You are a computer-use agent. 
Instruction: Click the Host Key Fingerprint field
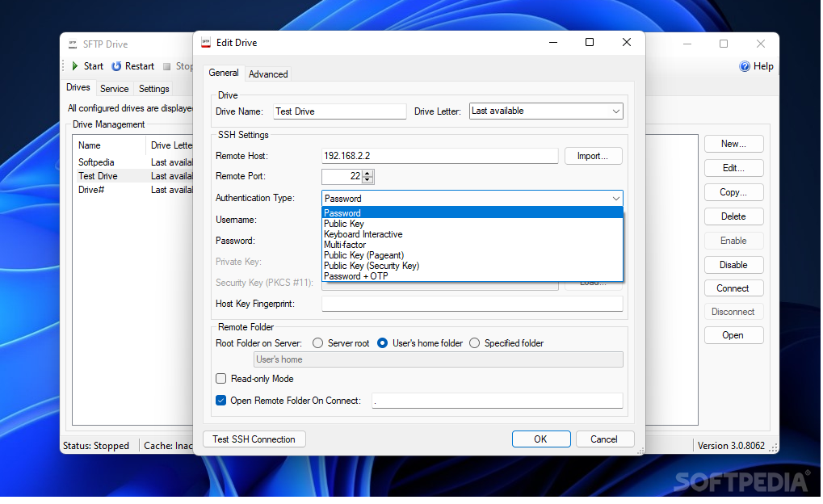click(472, 304)
